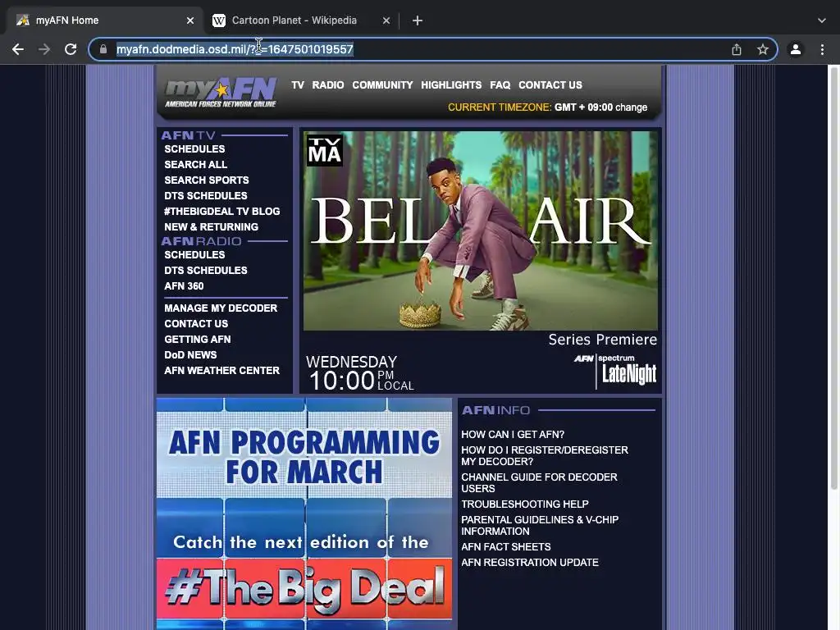Close the Cartoon Planet Wikipedia tab
Image resolution: width=840 pixels, height=630 pixels.
[386, 21]
